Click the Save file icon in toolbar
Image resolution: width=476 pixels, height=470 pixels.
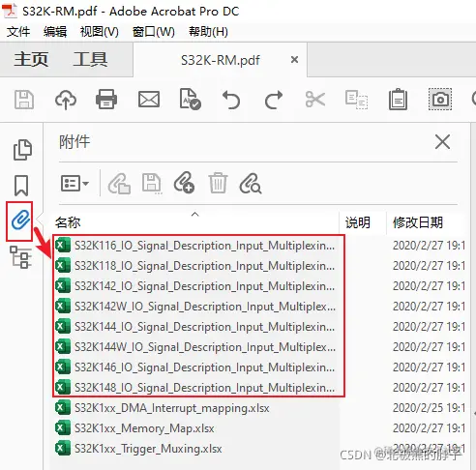tap(24, 100)
